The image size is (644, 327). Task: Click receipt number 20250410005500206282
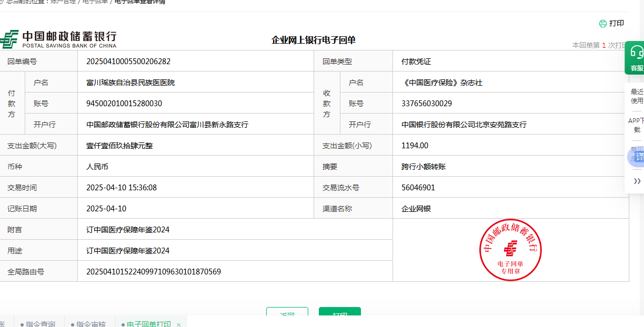point(128,62)
